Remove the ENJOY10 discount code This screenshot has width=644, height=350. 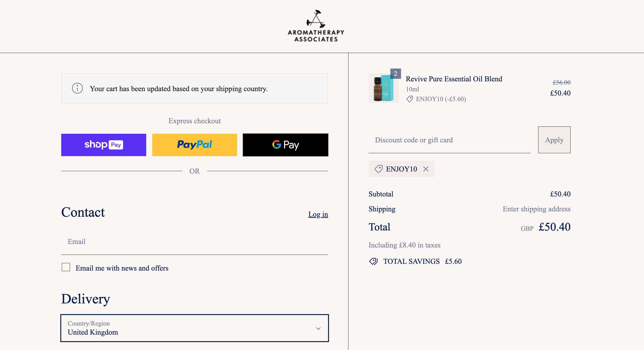point(426,169)
